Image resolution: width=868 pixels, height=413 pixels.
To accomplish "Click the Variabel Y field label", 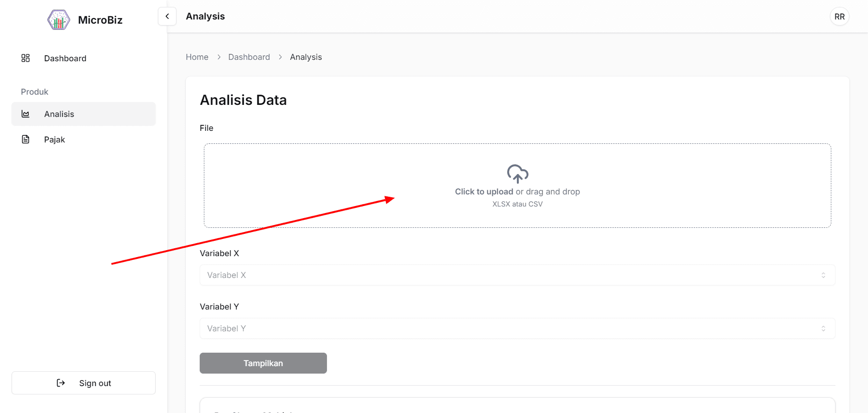I will (x=219, y=307).
